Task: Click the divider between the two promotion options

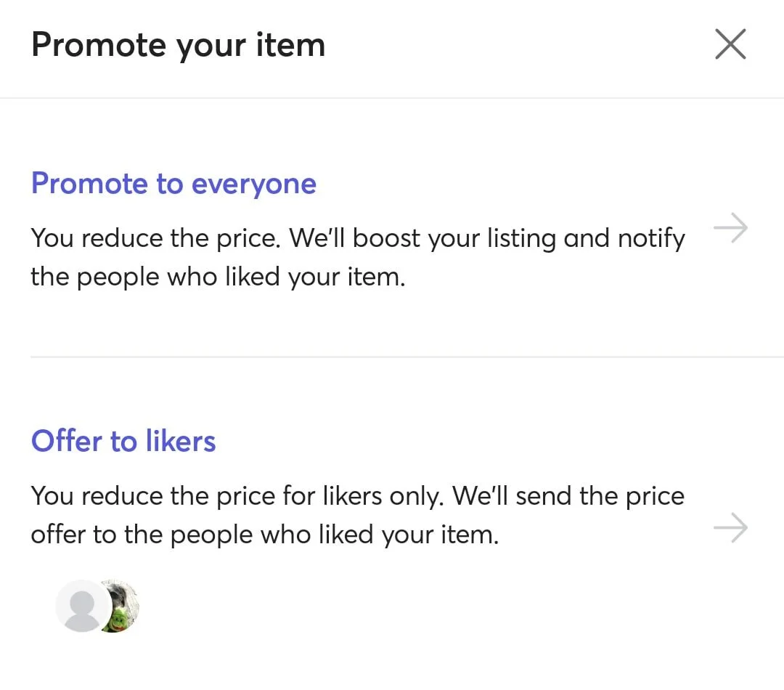Action: (x=407, y=357)
